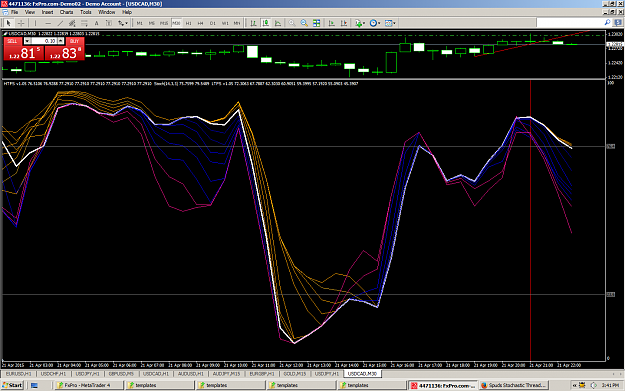Open the indicators list dropdown
The image size is (625, 391).
click(x=360, y=23)
